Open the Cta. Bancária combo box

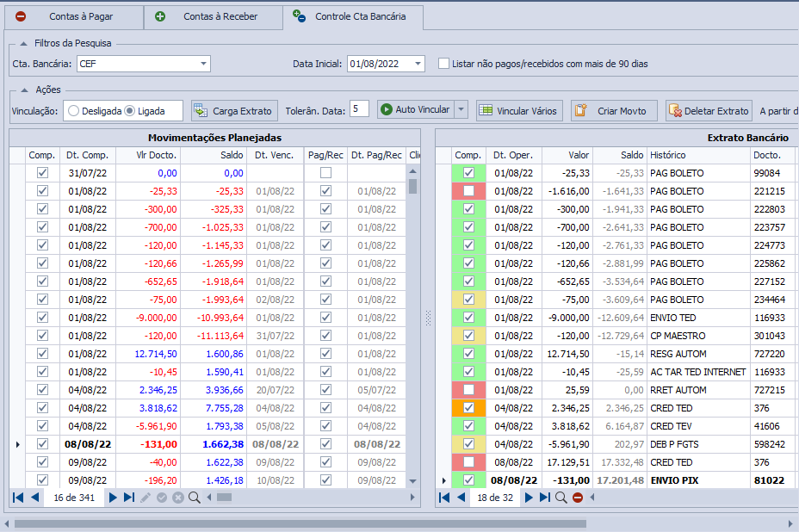[203, 64]
